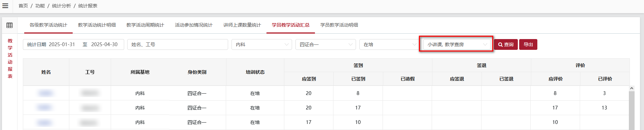The image size is (644, 130).
Task: Click the 统计分析 breadcrumb
Action: tap(62, 6)
